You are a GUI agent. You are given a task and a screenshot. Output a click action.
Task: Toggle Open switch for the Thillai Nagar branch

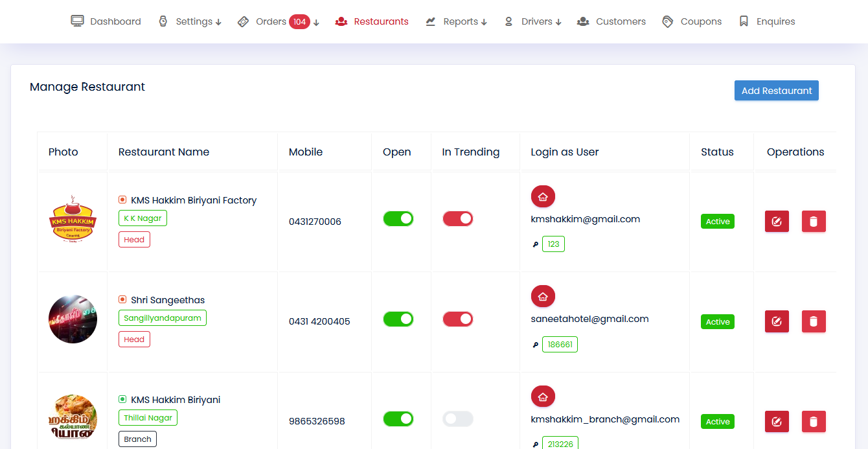click(x=398, y=419)
